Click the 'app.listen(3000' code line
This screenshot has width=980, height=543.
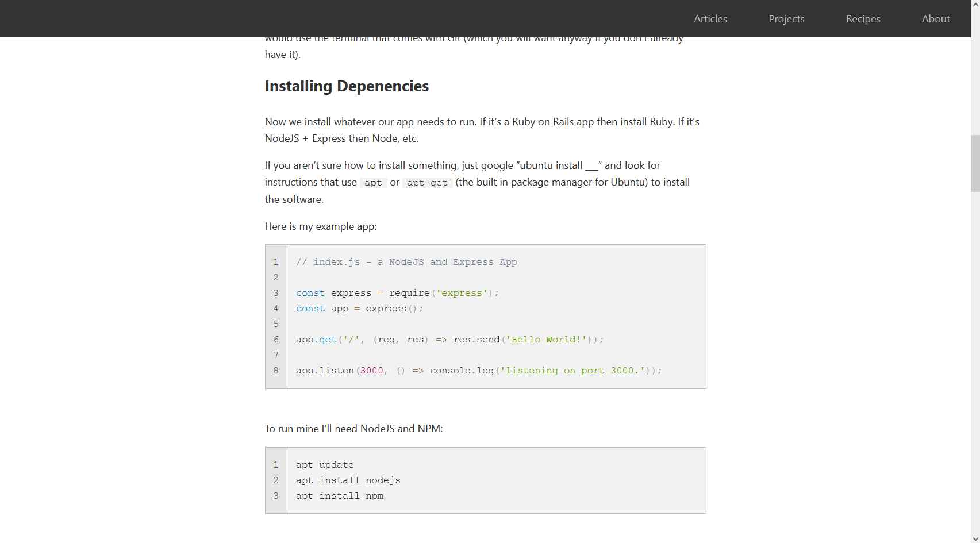click(479, 371)
